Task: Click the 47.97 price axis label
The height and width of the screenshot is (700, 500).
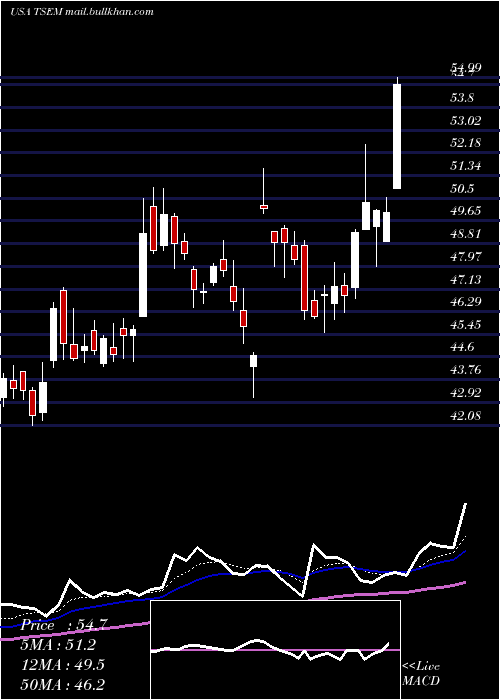Action: click(x=466, y=257)
